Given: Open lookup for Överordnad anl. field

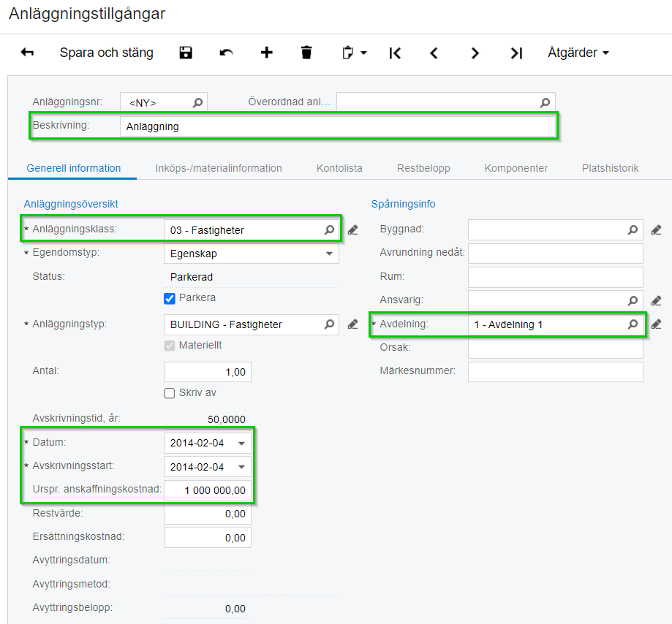Looking at the screenshot, I should tap(545, 103).
